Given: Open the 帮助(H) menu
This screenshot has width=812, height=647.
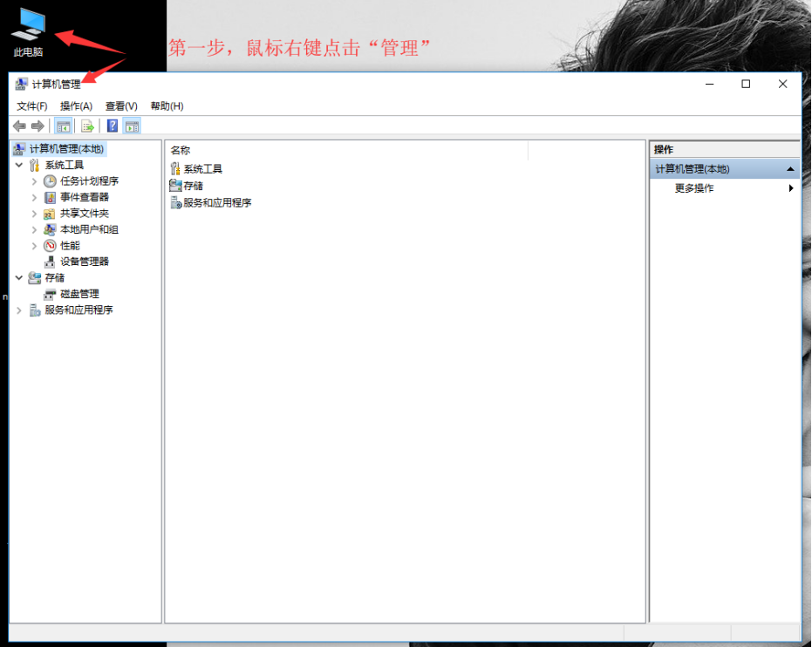Looking at the screenshot, I should click(167, 106).
